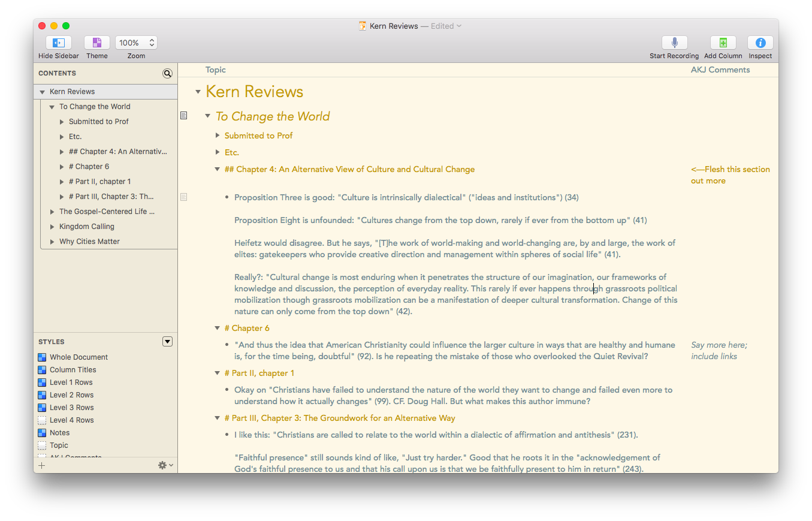Click the Hide Sidebar toolbar icon
Image resolution: width=812 pixels, height=521 pixels.
tap(58, 43)
